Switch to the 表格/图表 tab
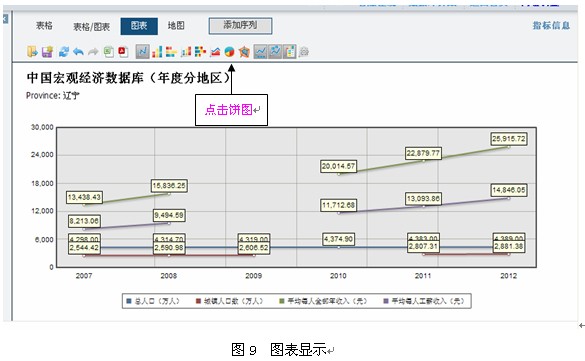 tap(91, 26)
